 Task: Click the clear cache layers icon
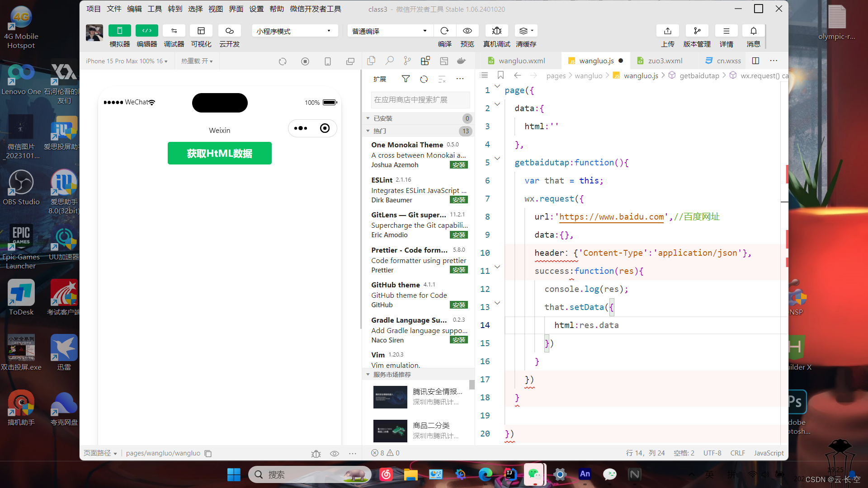pyautogui.click(x=526, y=31)
